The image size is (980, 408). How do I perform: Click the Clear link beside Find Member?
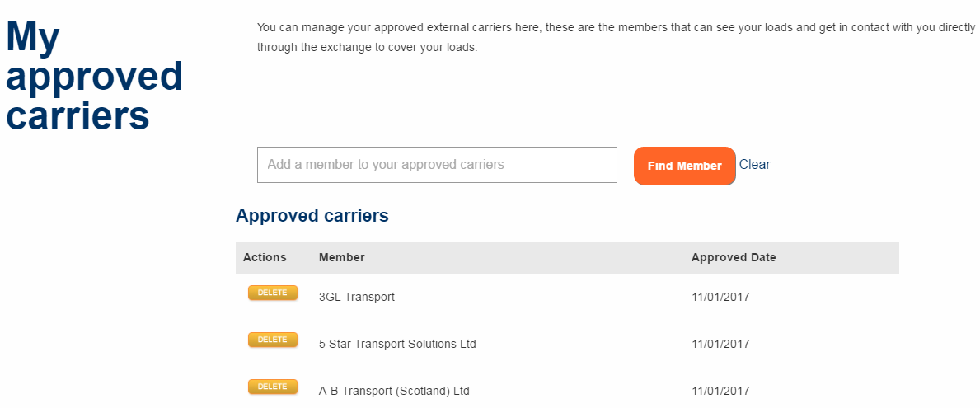[754, 165]
